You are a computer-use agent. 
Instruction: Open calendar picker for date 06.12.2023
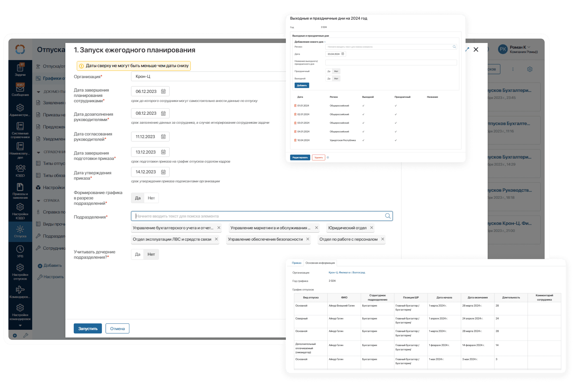click(163, 91)
